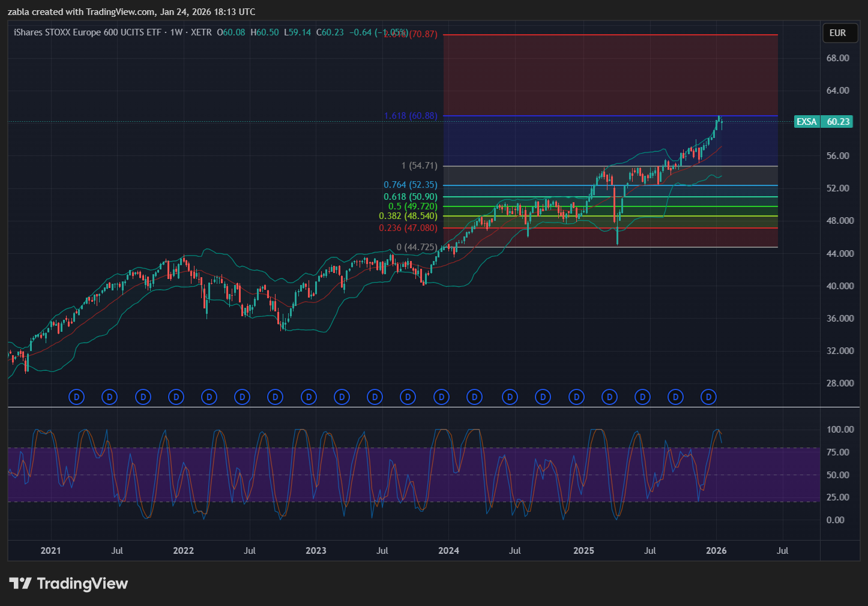Select the 0.236 (47.080) Fibonacci label
Image resolution: width=868 pixels, height=606 pixels.
pos(408,228)
